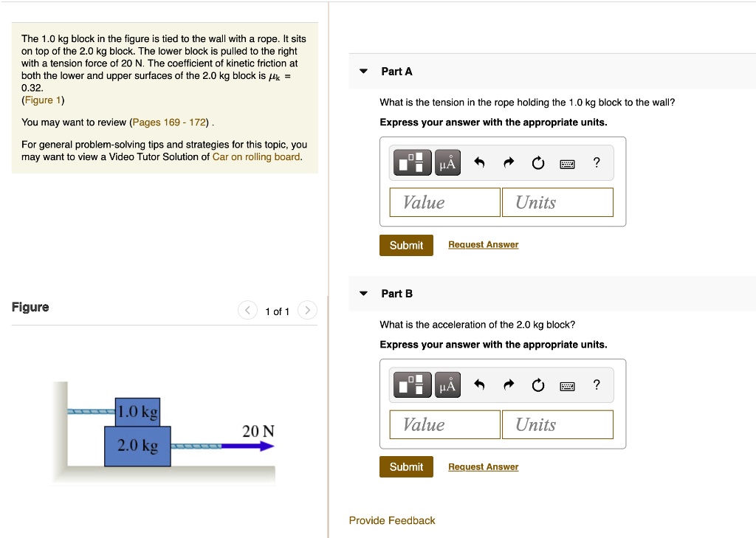Reset Part B answer with circular arrow
The height and width of the screenshot is (538, 756).
(538, 385)
